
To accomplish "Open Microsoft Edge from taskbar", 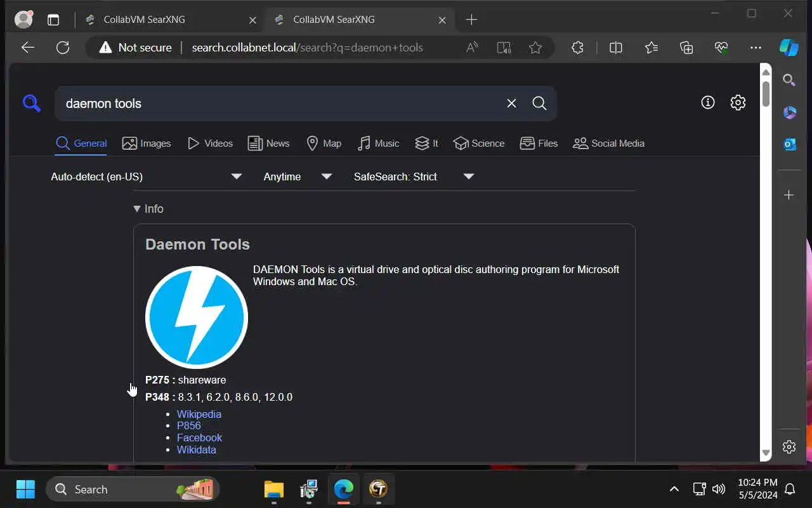I will tap(344, 489).
